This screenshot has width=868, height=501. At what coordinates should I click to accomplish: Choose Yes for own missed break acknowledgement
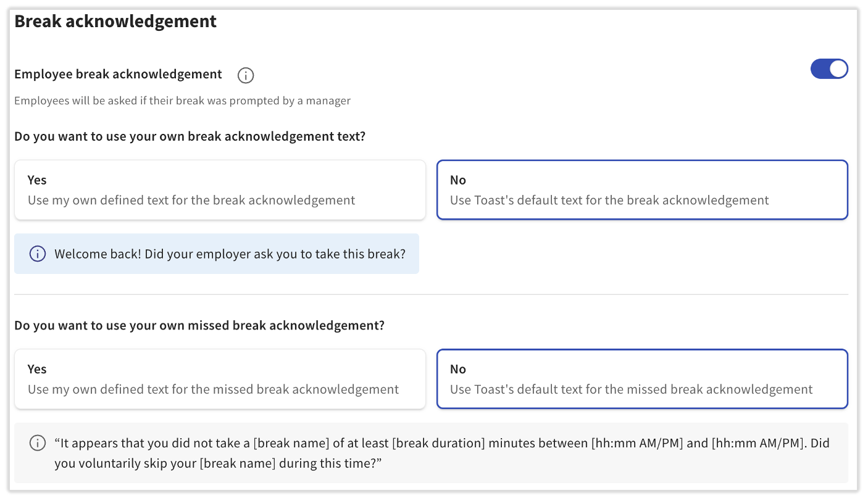(x=220, y=378)
